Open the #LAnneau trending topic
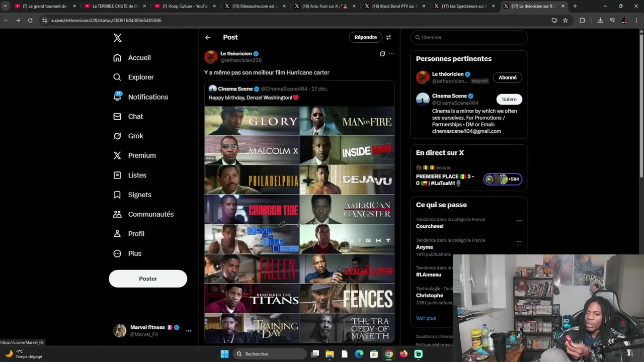The height and width of the screenshot is (362, 644). (429, 275)
